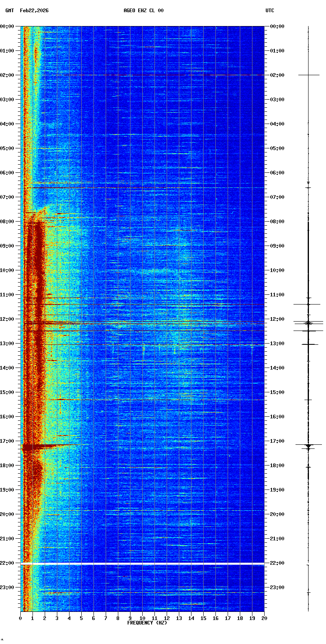Click the 02:00 time label on left axis
The width and height of the screenshot is (326, 644).
pos(7,75)
